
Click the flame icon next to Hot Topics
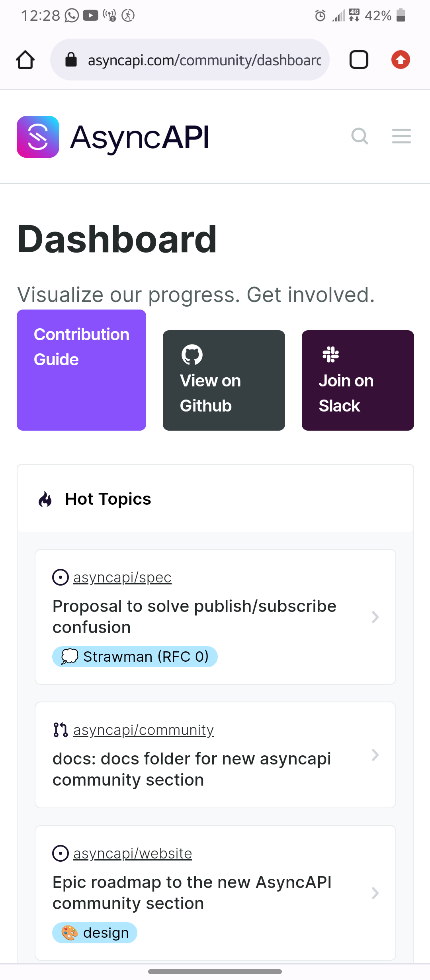point(45,499)
